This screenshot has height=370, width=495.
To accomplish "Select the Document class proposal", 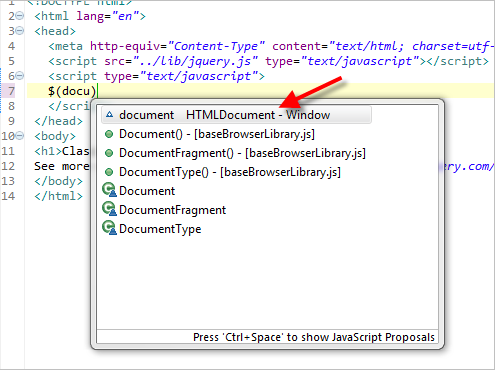I will click(147, 191).
